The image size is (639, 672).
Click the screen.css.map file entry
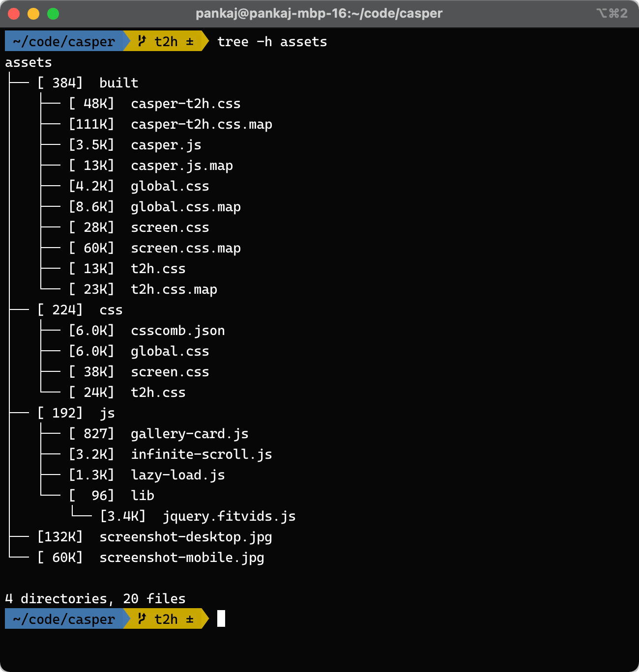tap(186, 248)
